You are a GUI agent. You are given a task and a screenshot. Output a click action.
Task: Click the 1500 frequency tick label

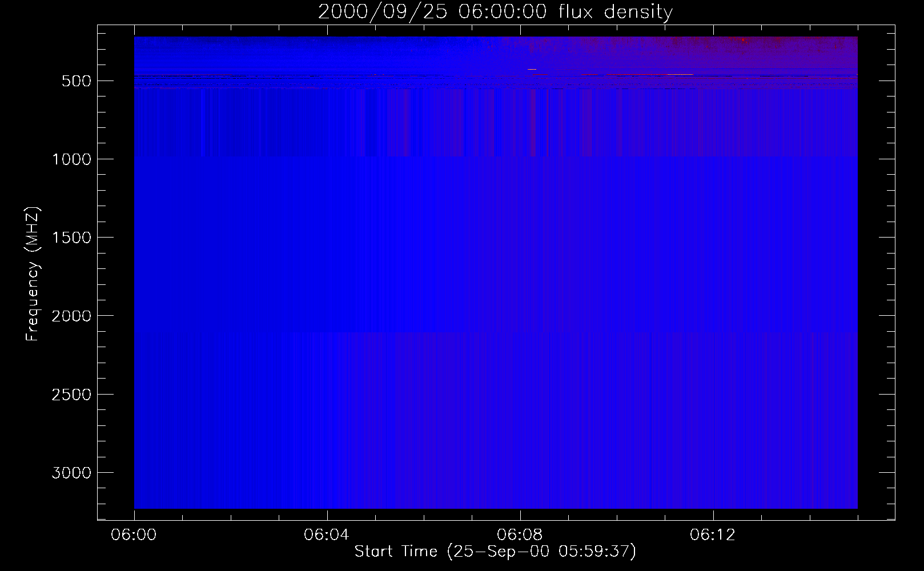pos(71,238)
